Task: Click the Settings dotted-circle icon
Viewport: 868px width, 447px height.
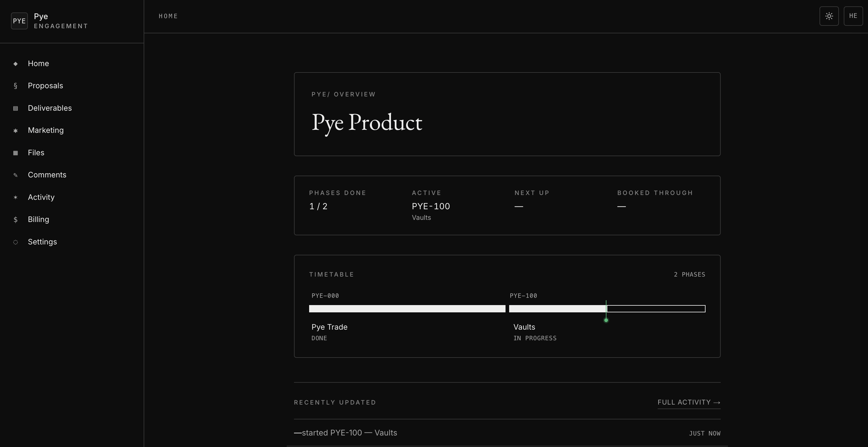Action: pos(15,242)
